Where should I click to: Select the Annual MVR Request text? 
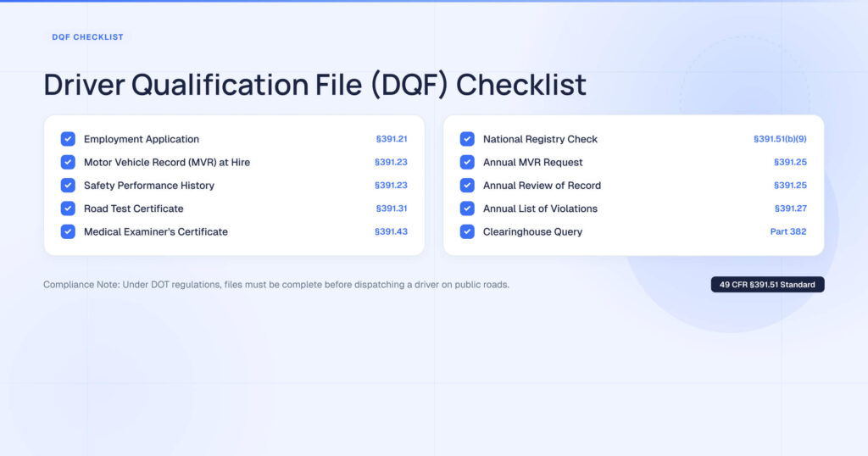tap(532, 162)
